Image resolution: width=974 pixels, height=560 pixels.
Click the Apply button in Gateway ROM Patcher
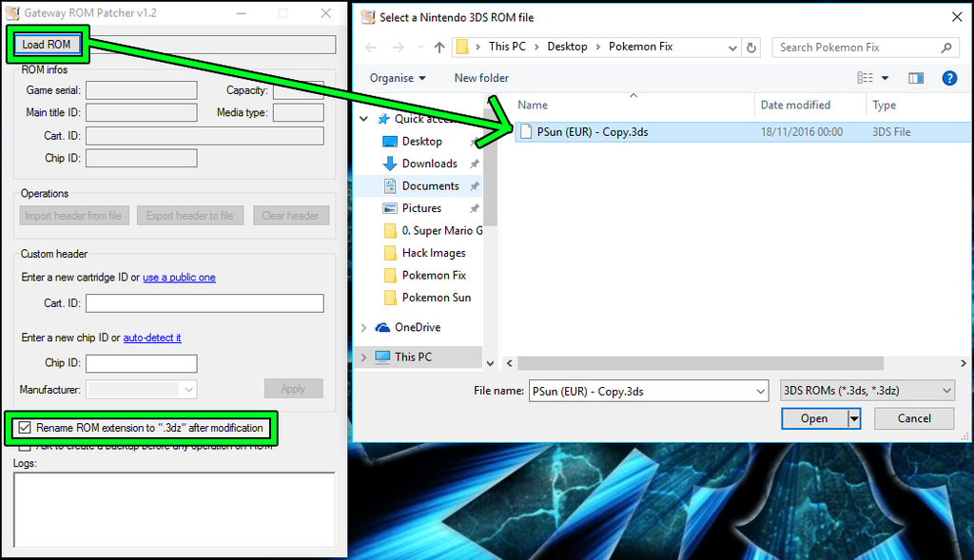[293, 388]
